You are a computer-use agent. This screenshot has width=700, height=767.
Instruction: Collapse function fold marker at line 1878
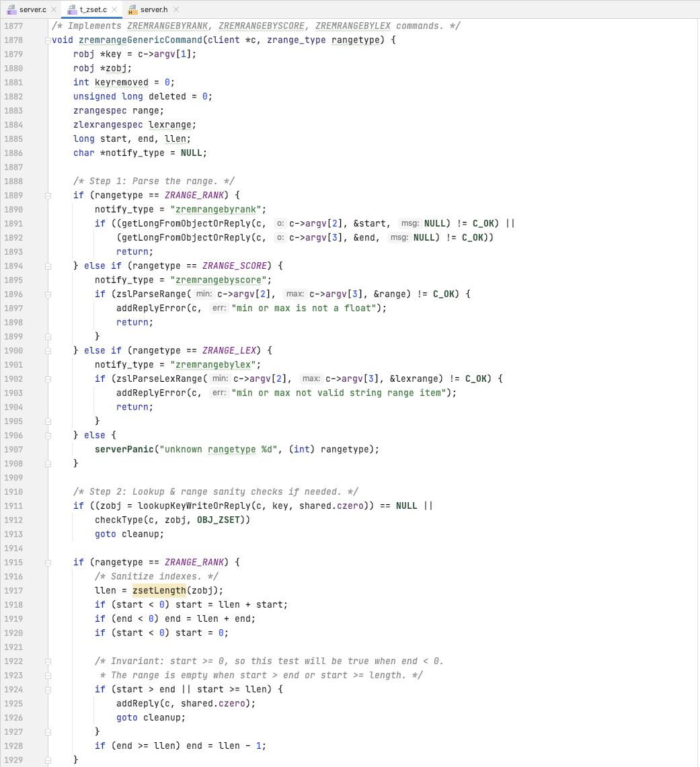[x=48, y=40]
